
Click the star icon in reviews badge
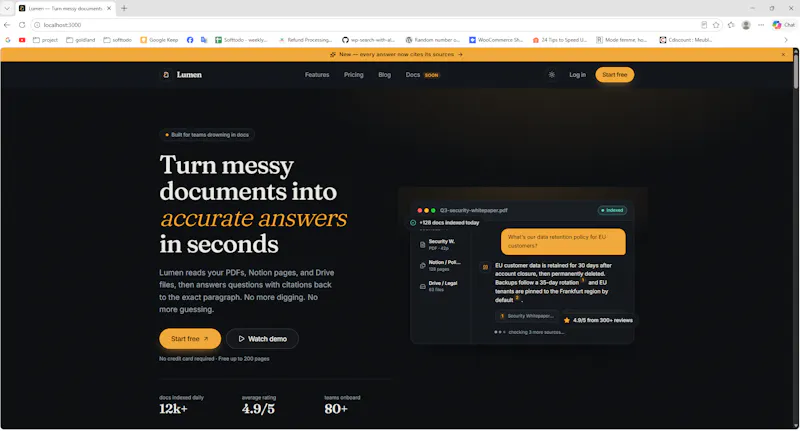(567, 320)
